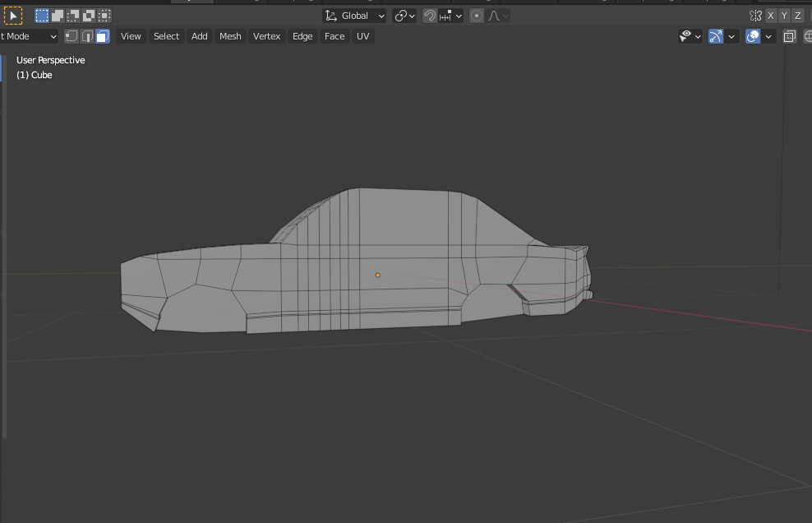Activate face select mode

click(x=102, y=36)
